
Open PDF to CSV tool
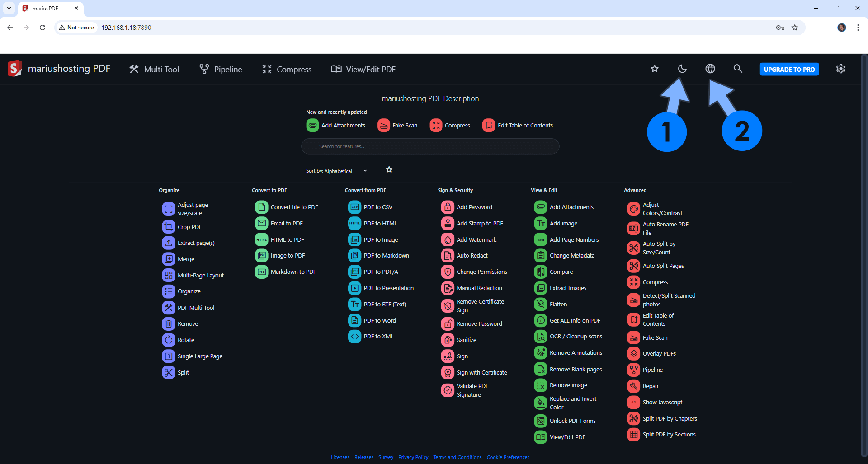371,207
